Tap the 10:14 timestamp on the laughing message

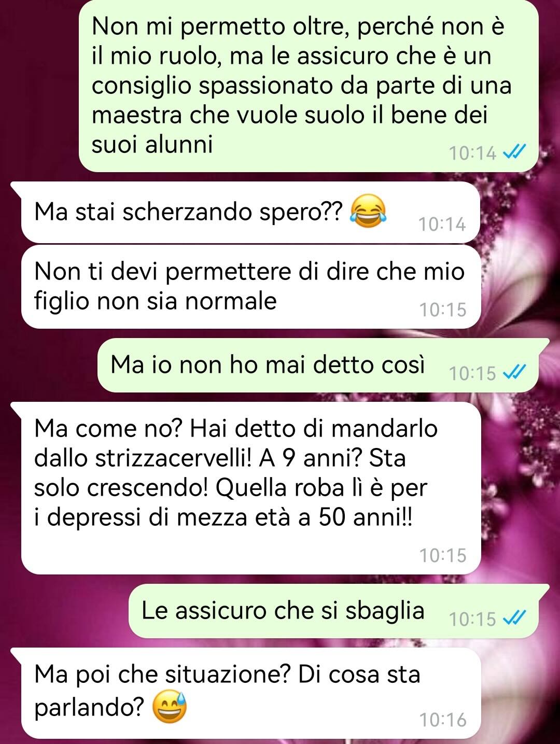[x=442, y=224]
